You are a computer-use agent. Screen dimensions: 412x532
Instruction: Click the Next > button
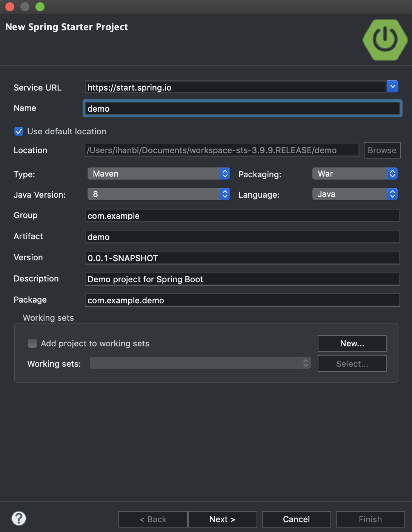click(x=222, y=519)
